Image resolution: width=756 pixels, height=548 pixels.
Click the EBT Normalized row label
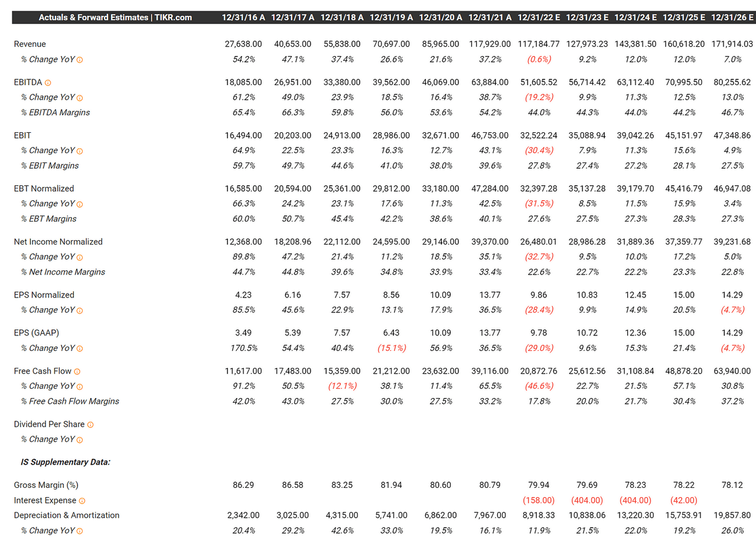coord(44,189)
